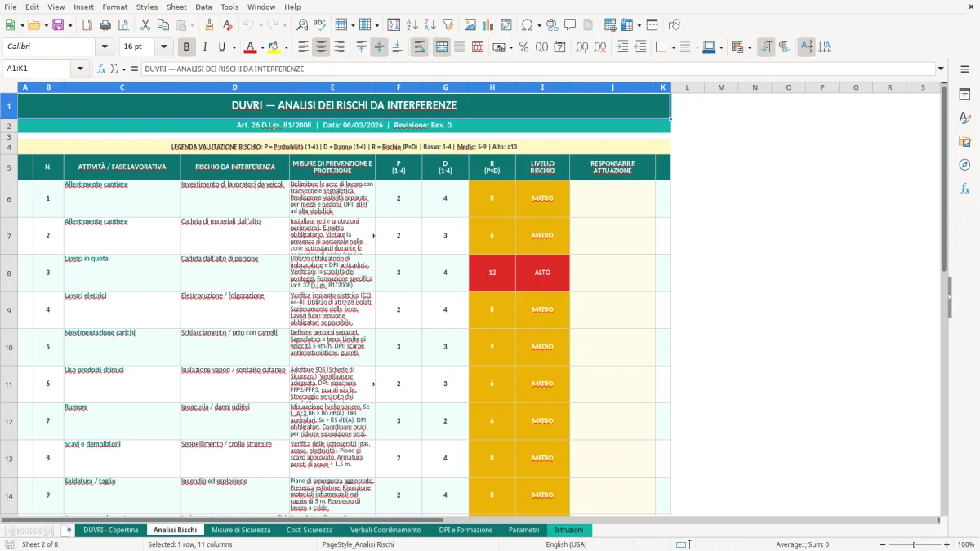Toggle Italic formatting
This screenshot has width=980, height=551.
click(x=205, y=47)
